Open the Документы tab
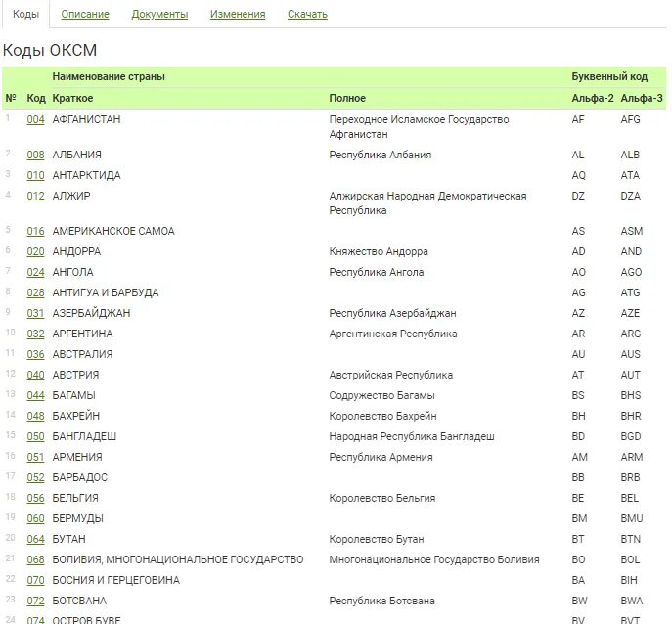 coord(159,14)
